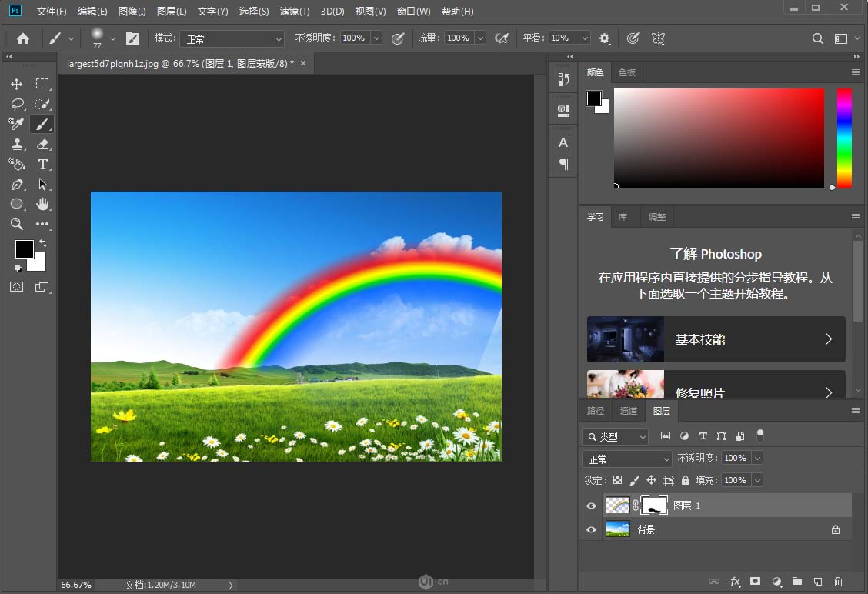Select the Eyedropper tool
868x594 pixels.
17,124
